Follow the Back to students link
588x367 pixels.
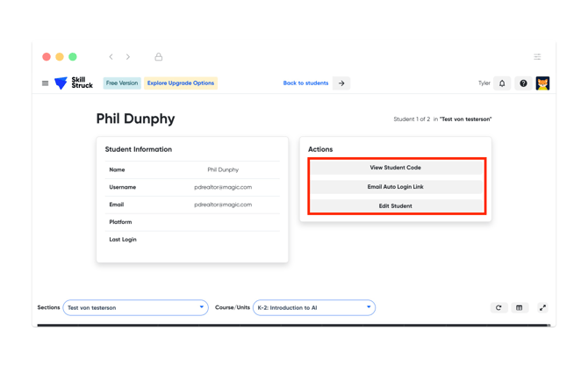[x=305, y=83]
